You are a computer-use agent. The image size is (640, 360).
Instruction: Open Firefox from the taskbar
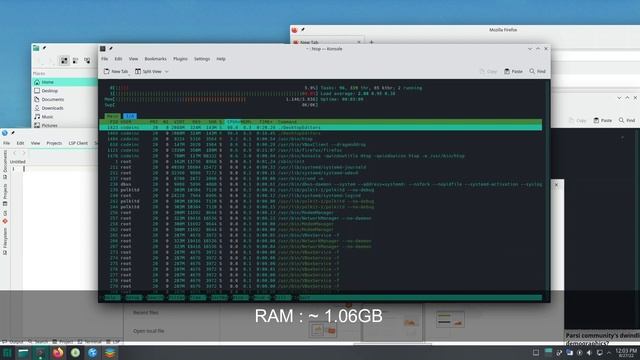(x=58, y=353)
